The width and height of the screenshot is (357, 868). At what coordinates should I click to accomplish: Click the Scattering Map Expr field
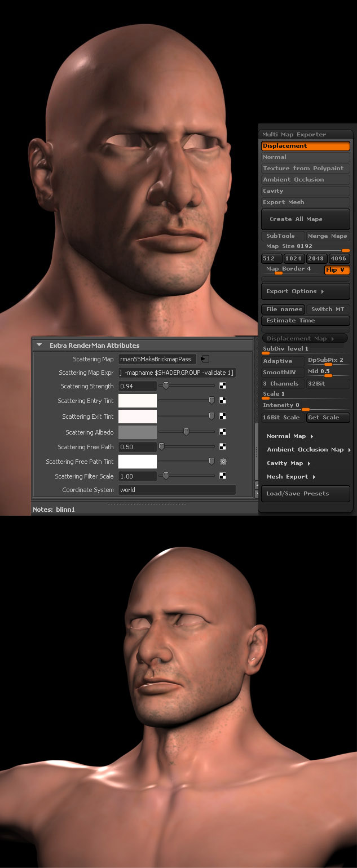coord(177,373)
